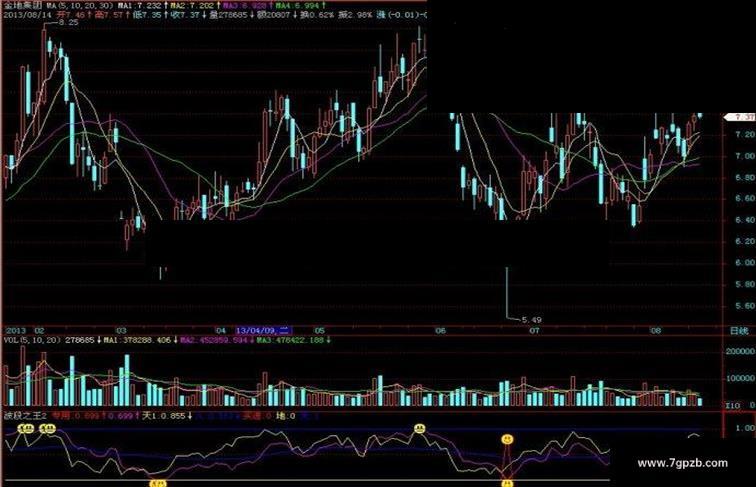Click month 08 on the time axis
Image resolution: width=756 pixels, height=487 pixels.
click(655, 330)
